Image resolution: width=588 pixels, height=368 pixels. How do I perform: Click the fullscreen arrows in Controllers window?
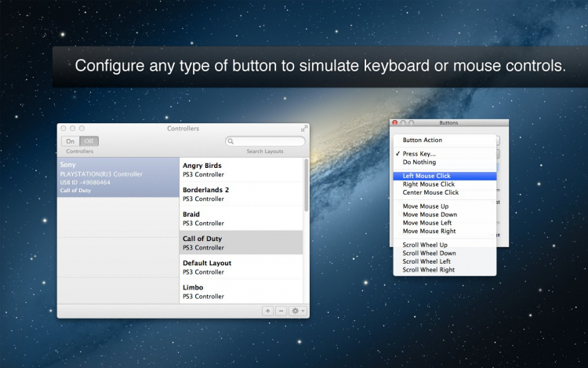(304, 129)
